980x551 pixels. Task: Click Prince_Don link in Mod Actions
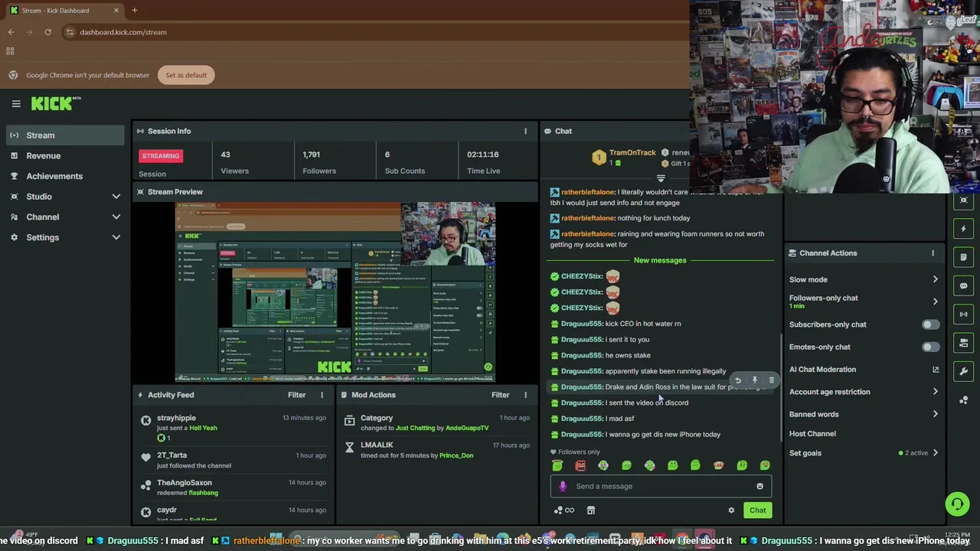tap(456, 456)
